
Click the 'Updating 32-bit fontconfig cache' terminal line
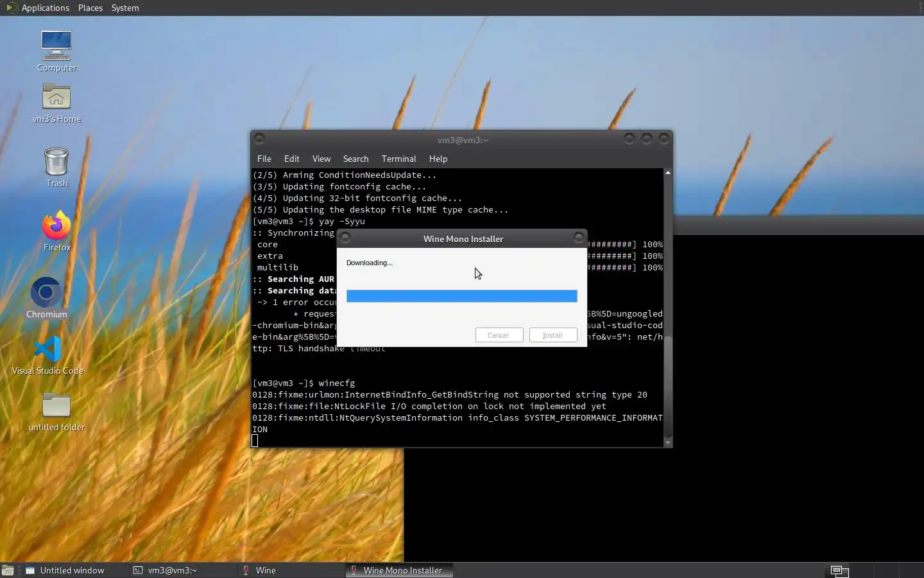(x=357, y=198)
